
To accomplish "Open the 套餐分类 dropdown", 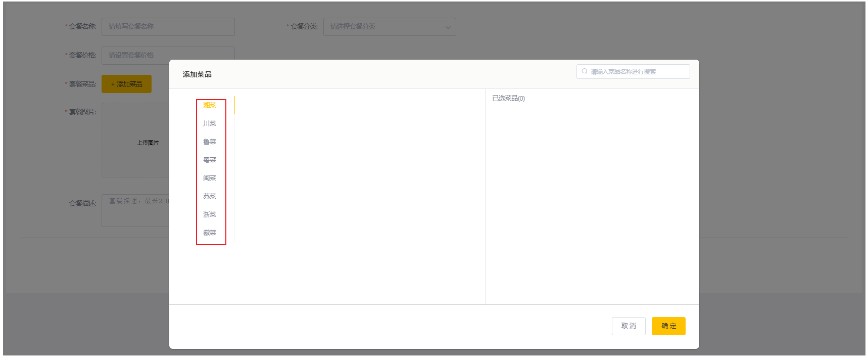I will [384, 27].
